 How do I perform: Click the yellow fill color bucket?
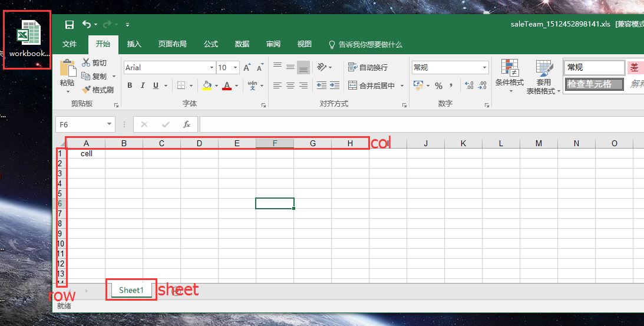click(207, 86)
